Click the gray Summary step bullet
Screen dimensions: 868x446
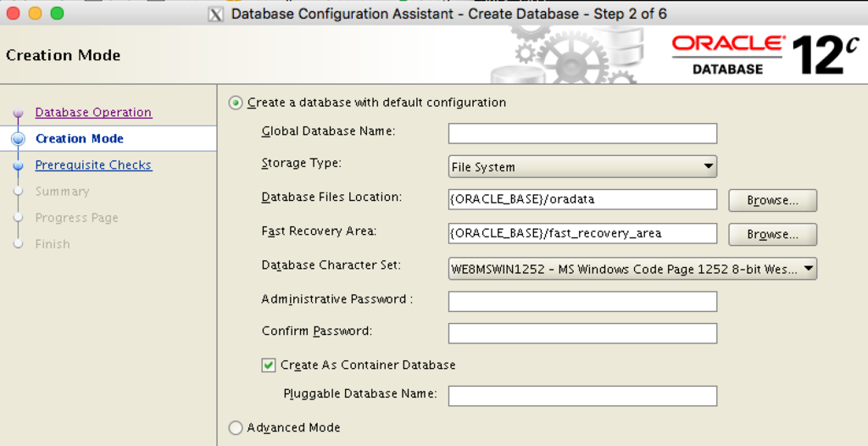coord(19,192)
